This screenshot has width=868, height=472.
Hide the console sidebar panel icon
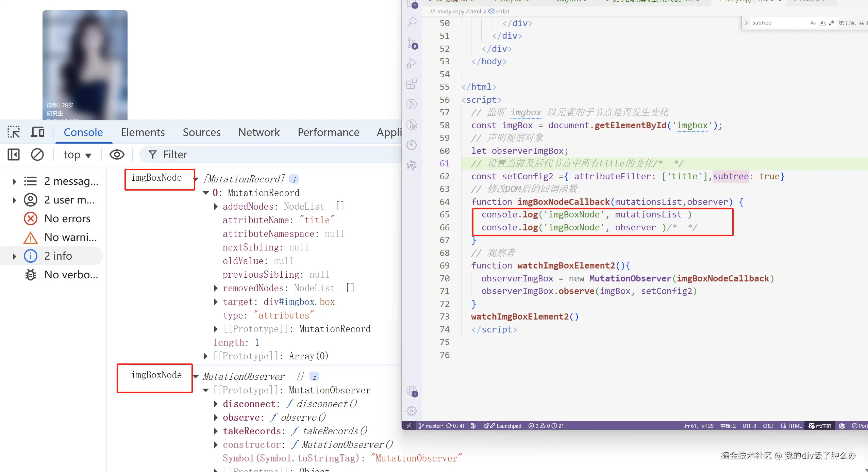[x=14, y=154]
